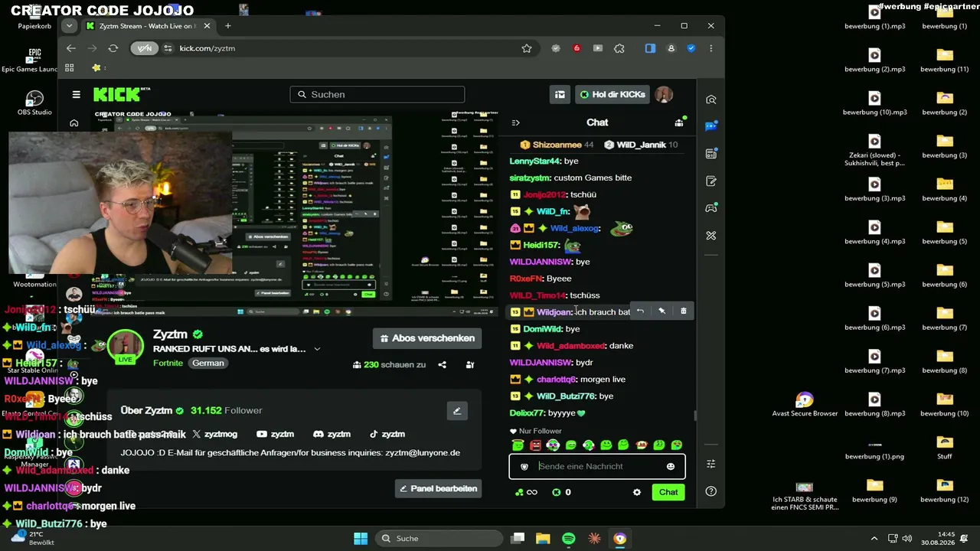Open chat settings gear icon
Viewport: 980px width, 551px height.
(x=636, y=492)
